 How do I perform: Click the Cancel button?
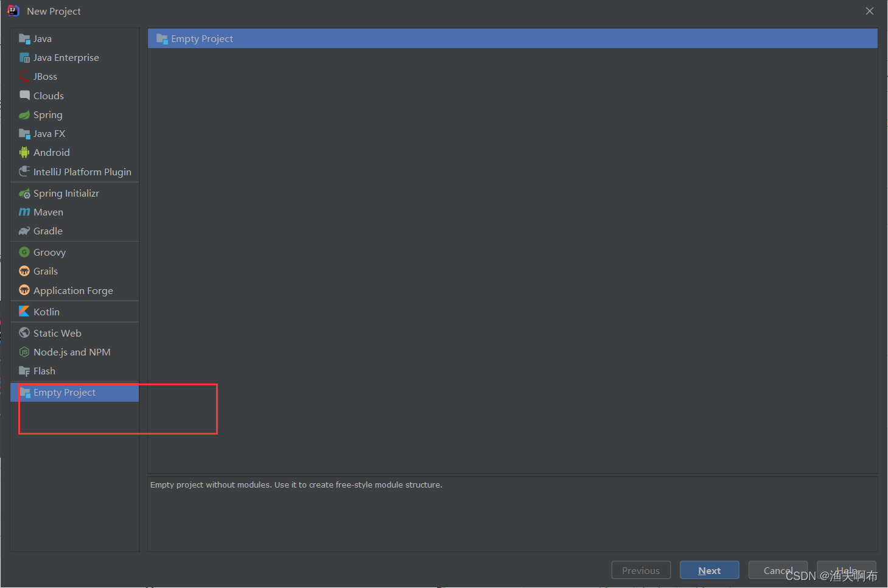[x=778, y=570]
